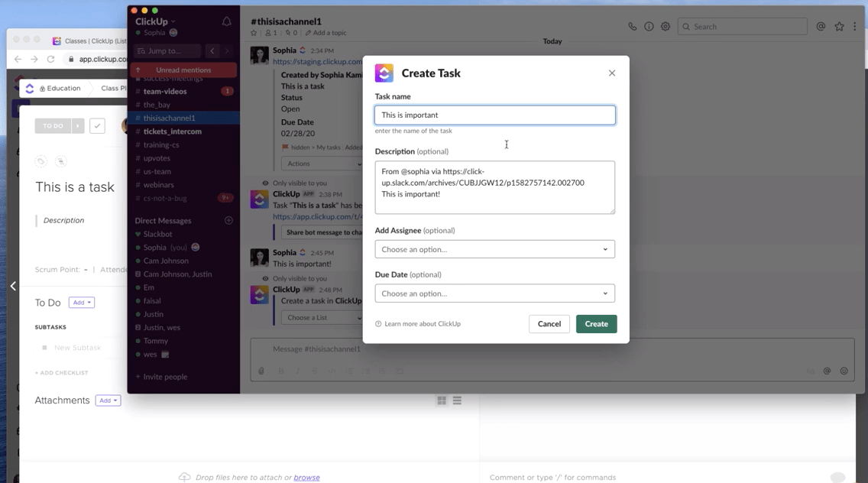The image size is (868, 483).
Task: Click the Slack notifications bell icon
Action: pyautogui.click(x=226, y=21)
